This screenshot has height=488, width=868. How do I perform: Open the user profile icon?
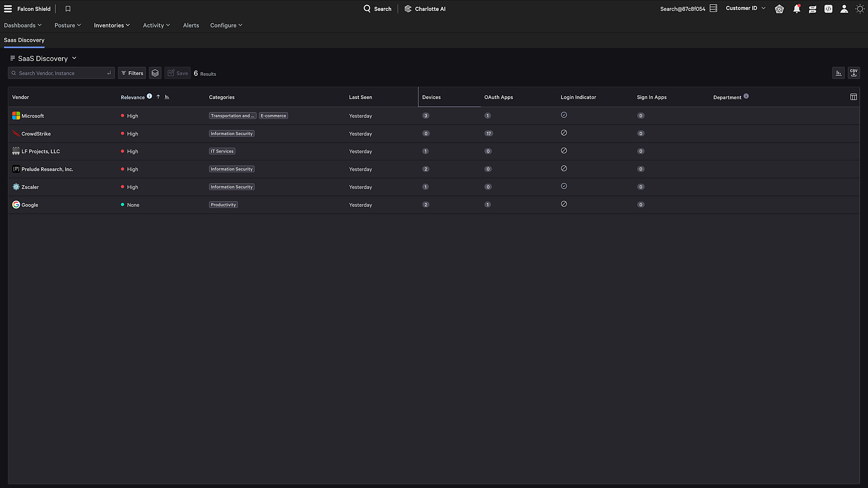click(x=844, y=9)
